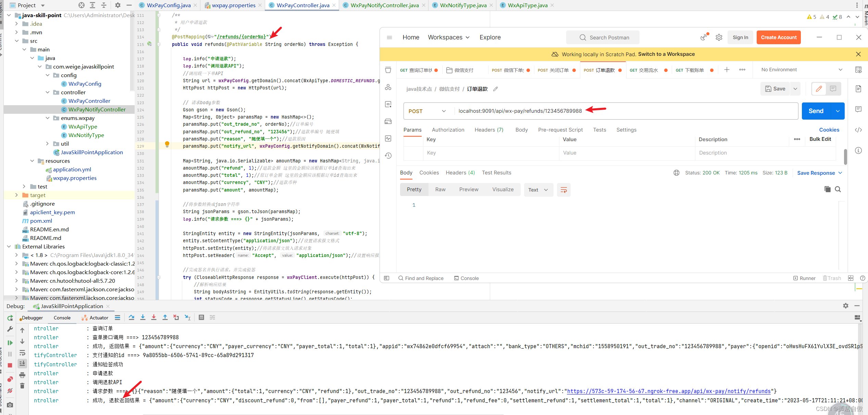Open request info icon in Postman right sidebar
Image resolution: width=868 pixels, height=415 pixels.
[858, 150]
